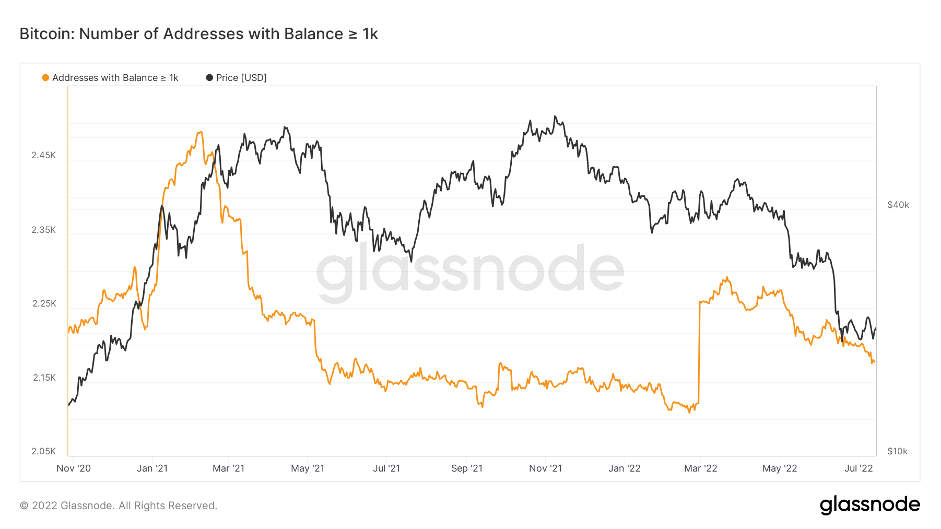Click the copyright Glassnode footer text

(x=118, y=504)
